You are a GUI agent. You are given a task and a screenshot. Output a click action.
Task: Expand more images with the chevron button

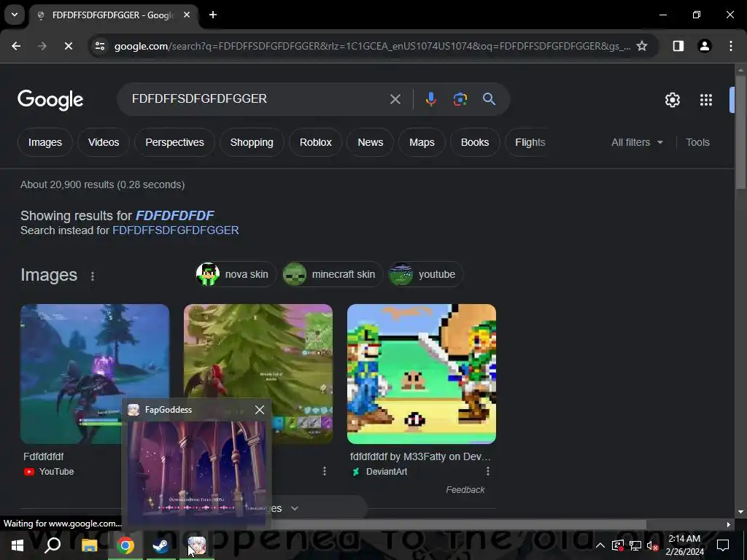(295, 508)
